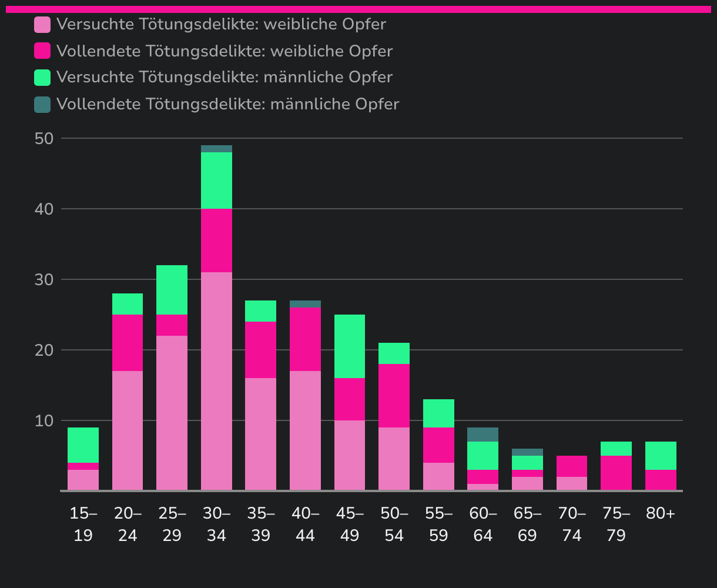
Task: Select the teal segment atop the 60–64 bar
Action: (x=483, y=435)
